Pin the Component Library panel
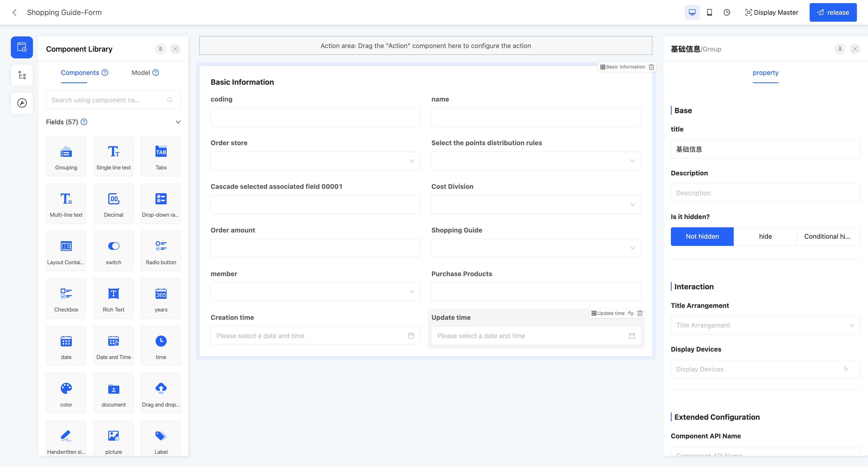 (160, 49)
